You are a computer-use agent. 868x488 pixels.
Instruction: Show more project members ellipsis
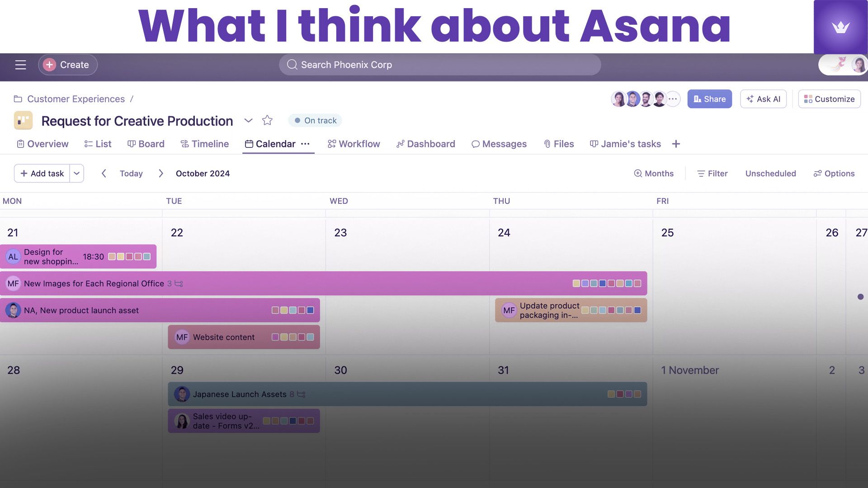point(673,99)
